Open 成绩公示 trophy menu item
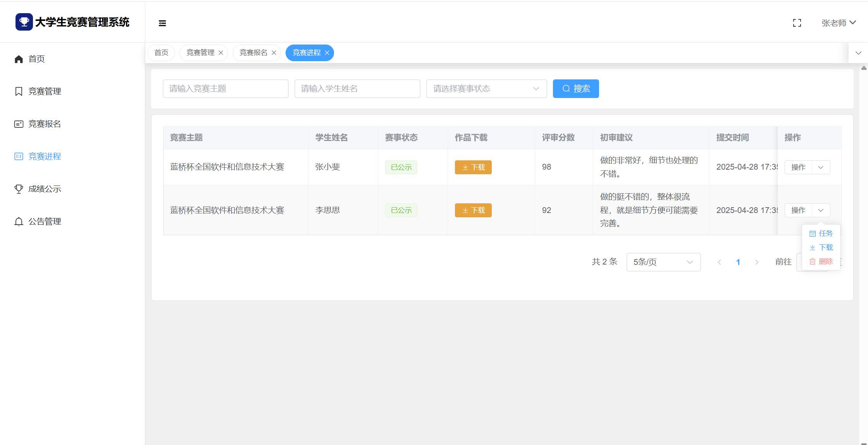The width and height of the screenshot is (868, 445). point(44,189)
